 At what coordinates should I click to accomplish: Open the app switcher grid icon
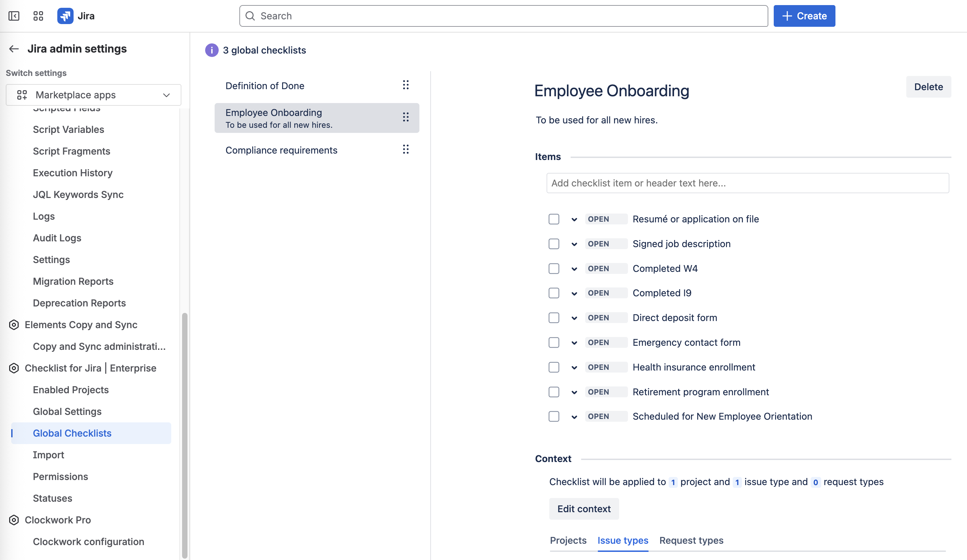[38, 16]
